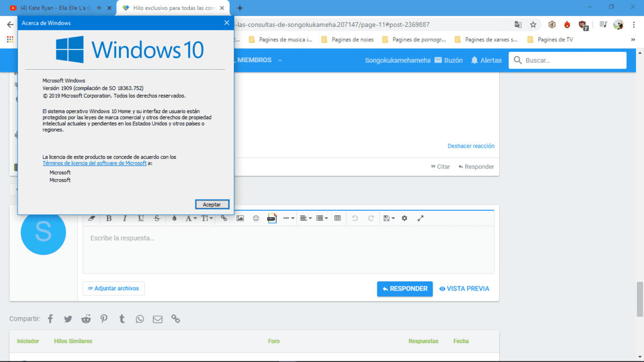The image size is (644, 362).
Task: Share the thread on Tumblr
Action: 122,319
